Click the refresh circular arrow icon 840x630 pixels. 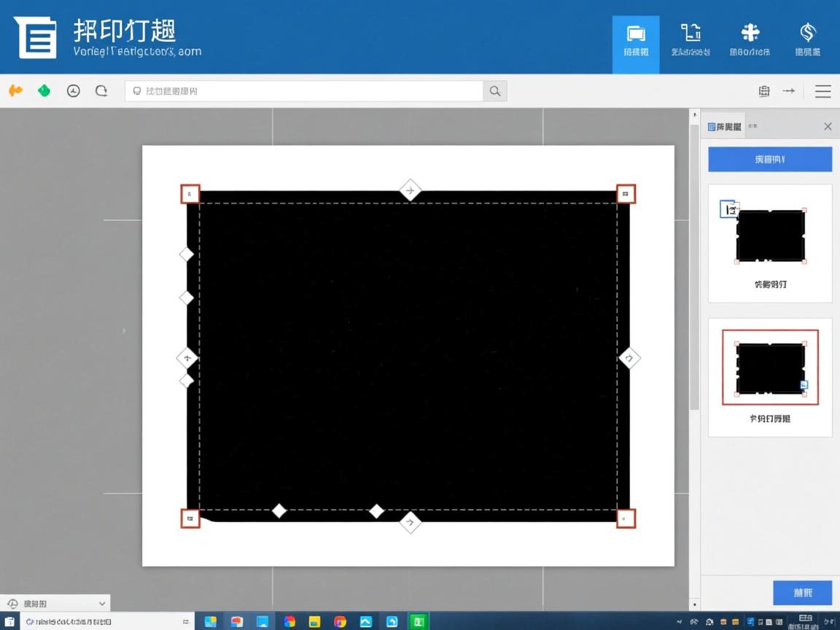(101, 91)
